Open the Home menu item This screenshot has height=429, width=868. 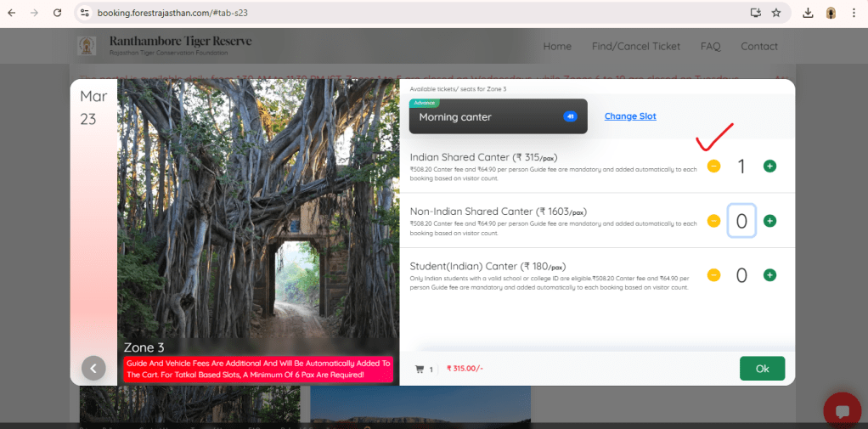[557, 46]
